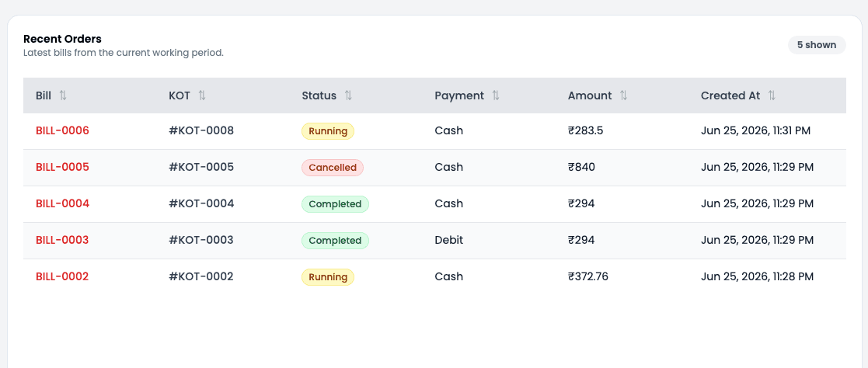The width and height of the screenshot is (868, 368).
Task: Click created timestamp in BILL-0005 row
Action: click(x=758, y=168)
